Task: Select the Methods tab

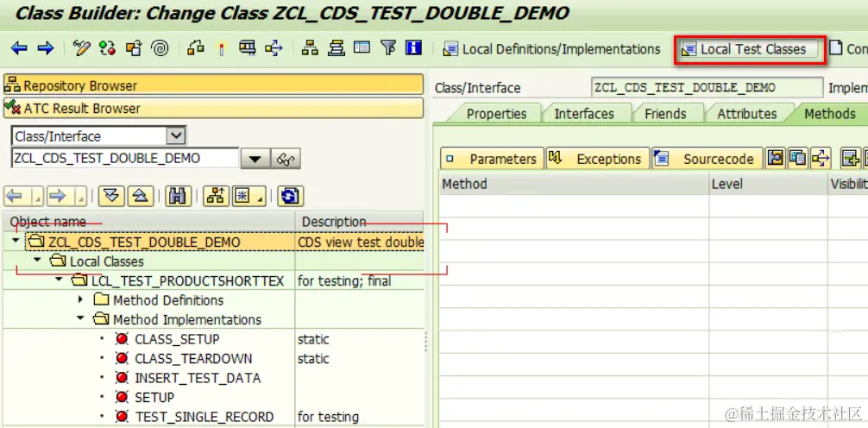Action: pos(829,114)
